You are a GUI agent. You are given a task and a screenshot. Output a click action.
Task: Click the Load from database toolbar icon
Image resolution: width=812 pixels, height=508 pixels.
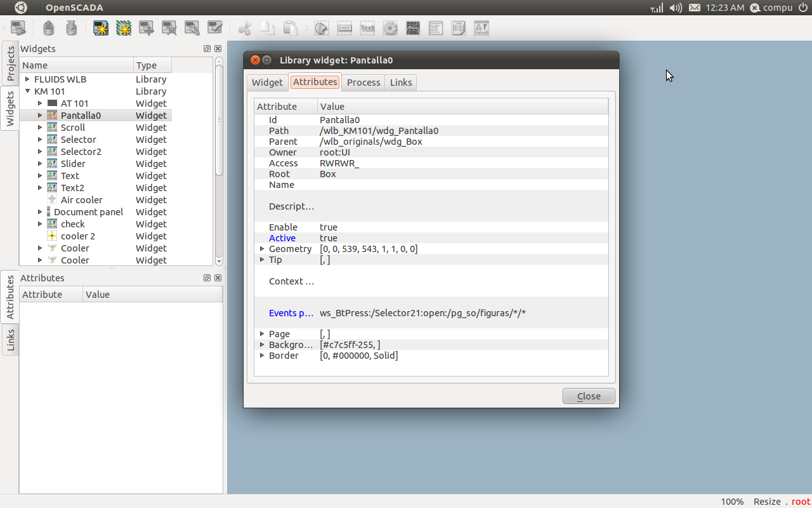click(49, 28)
